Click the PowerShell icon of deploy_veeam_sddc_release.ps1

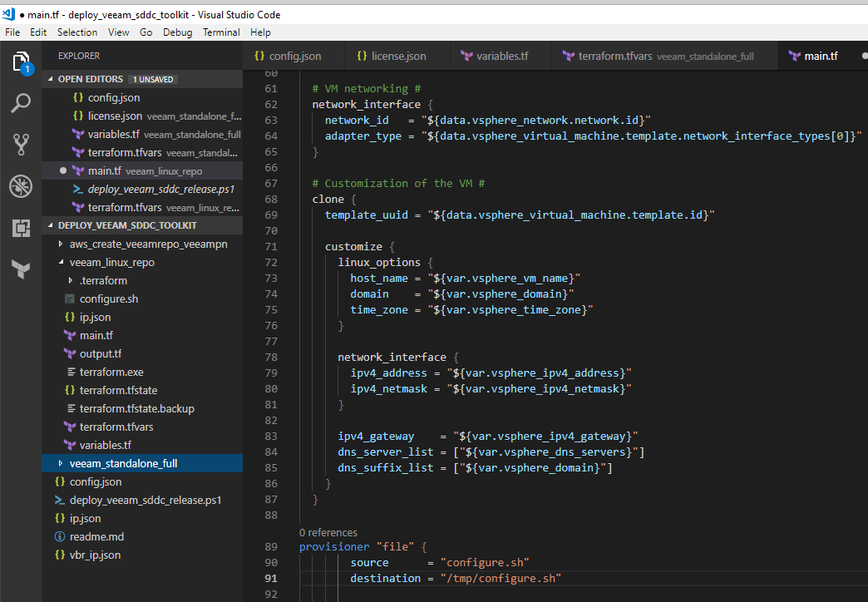click(x=77, y=189)
